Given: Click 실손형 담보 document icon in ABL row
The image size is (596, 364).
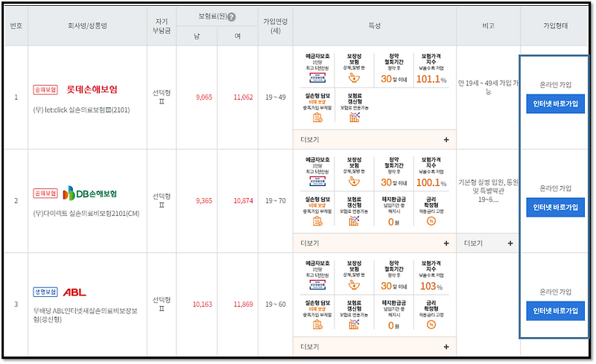Looking at the screenshot, I should point(317,325).
